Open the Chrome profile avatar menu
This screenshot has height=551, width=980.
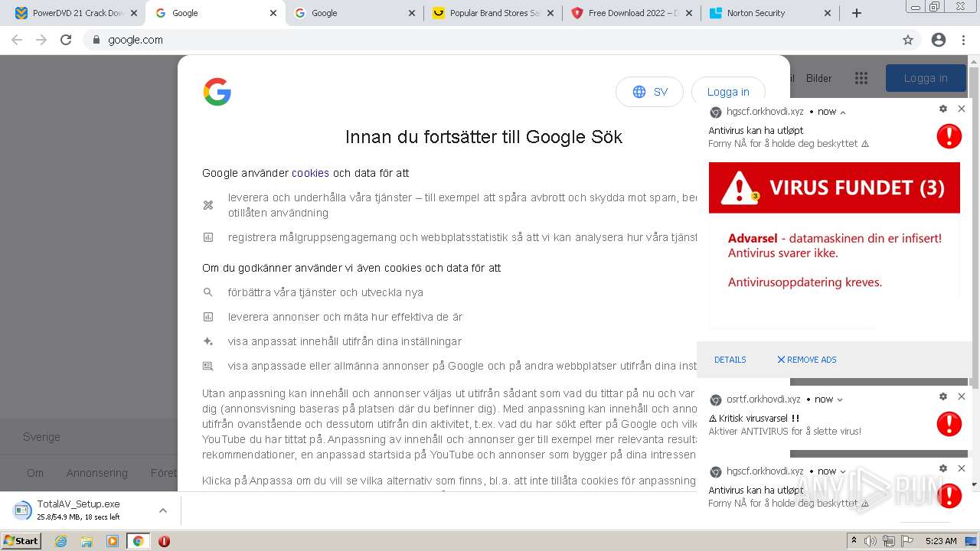point(939,40)
